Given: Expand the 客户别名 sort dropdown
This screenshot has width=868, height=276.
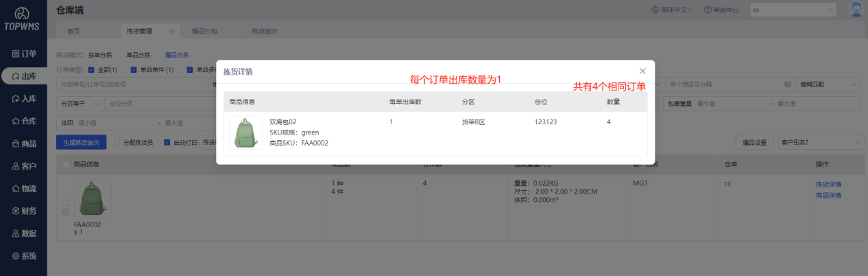Looking at the screenshot, I should click(x=821, y=142).
